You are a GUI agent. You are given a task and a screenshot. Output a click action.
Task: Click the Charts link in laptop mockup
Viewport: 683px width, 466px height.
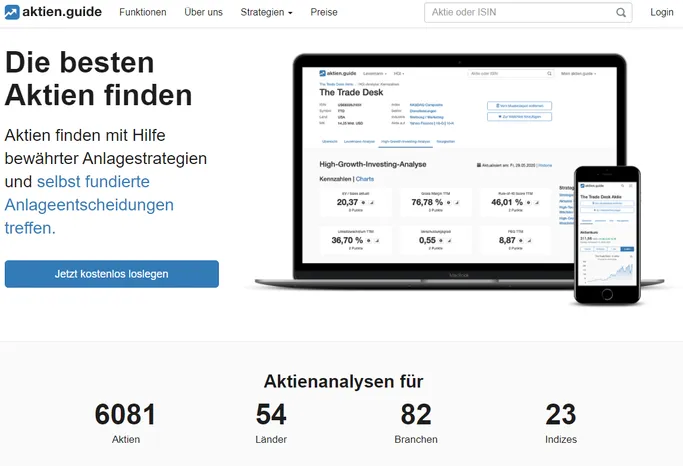click(x=365, y=179)
